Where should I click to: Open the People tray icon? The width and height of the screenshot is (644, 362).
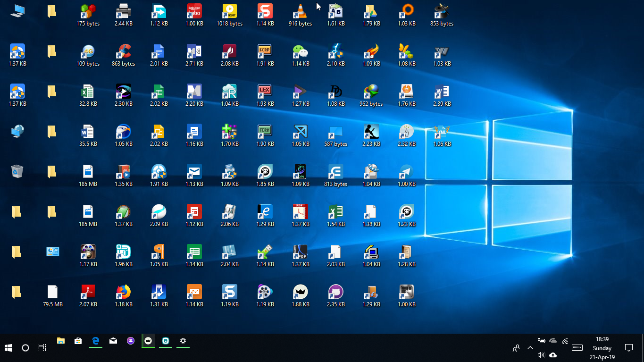pyautogui.click(x=516, y=348)
